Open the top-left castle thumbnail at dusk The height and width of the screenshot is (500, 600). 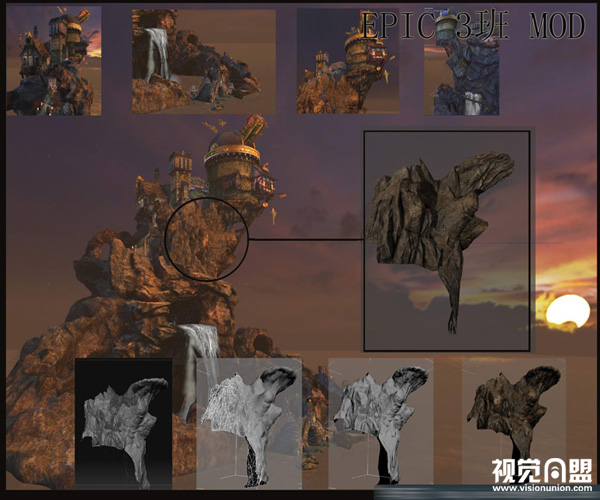pyautogui.click(x=54, y=60)
